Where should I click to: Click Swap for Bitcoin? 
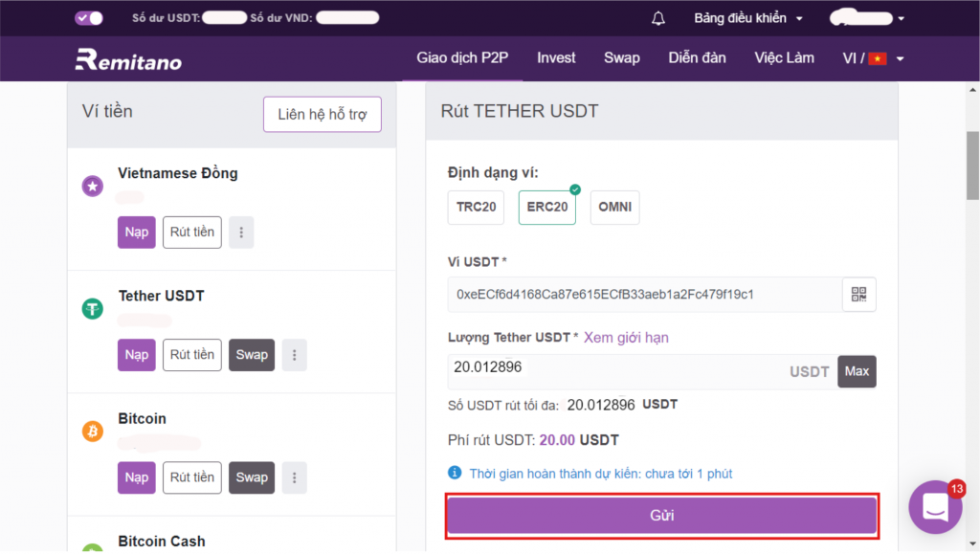pyautogui.click(x=252, y=477)
